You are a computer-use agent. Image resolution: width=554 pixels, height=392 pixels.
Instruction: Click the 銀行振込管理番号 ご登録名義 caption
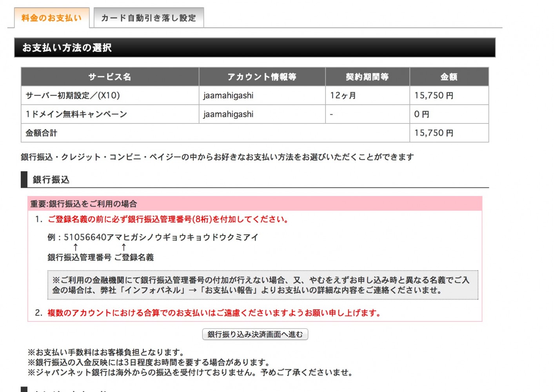tap(100, 257)
